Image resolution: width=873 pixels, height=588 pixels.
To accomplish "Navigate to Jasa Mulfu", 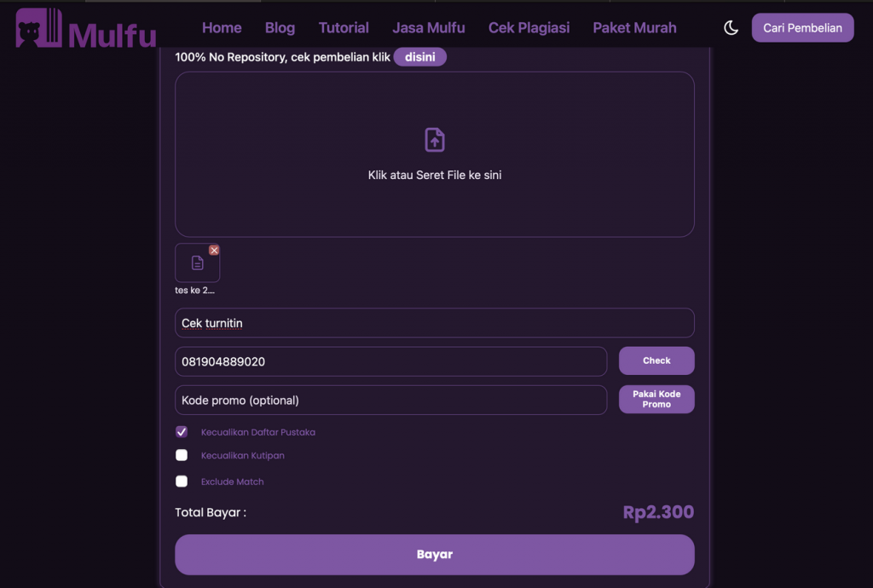I will 429,28.
